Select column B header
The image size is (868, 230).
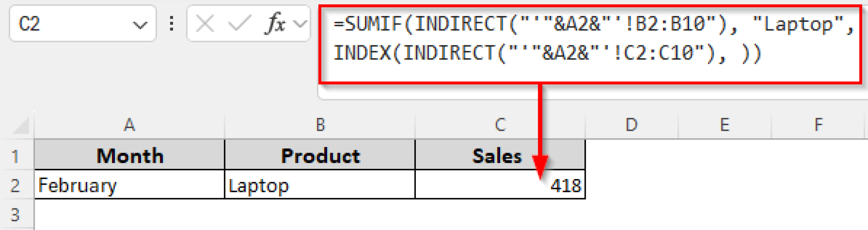320,125
